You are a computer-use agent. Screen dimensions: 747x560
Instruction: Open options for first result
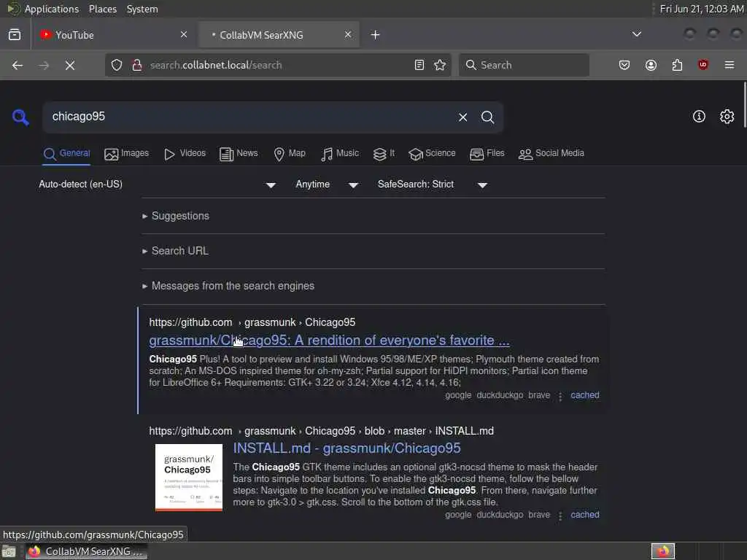(560, 396)
